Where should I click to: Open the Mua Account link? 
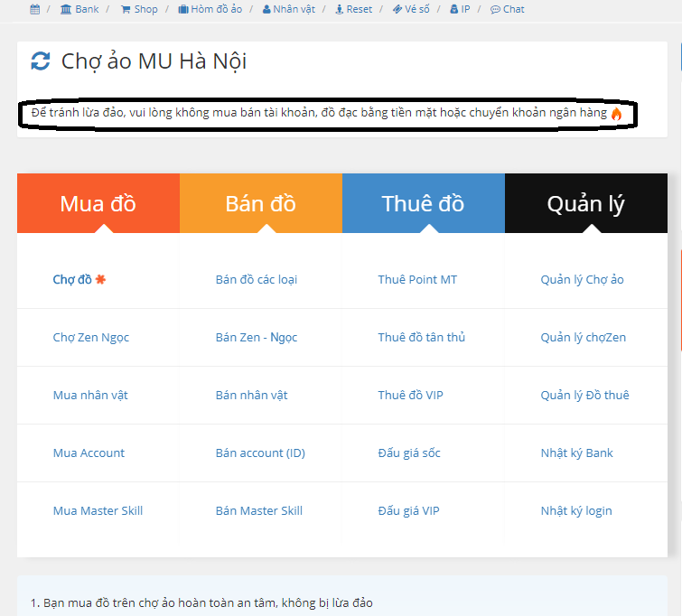[89, 453]
